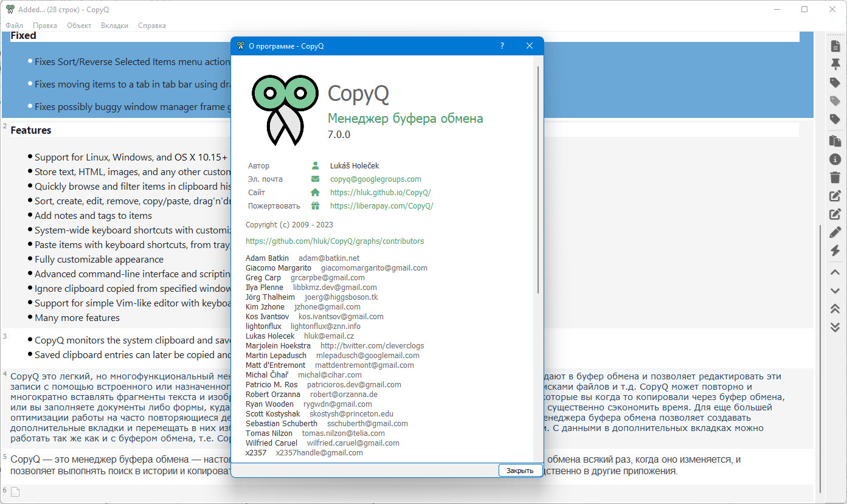This screenshot has width=847, height=504.
Task: Click the Закрыть button
Action: click(520, 471)
